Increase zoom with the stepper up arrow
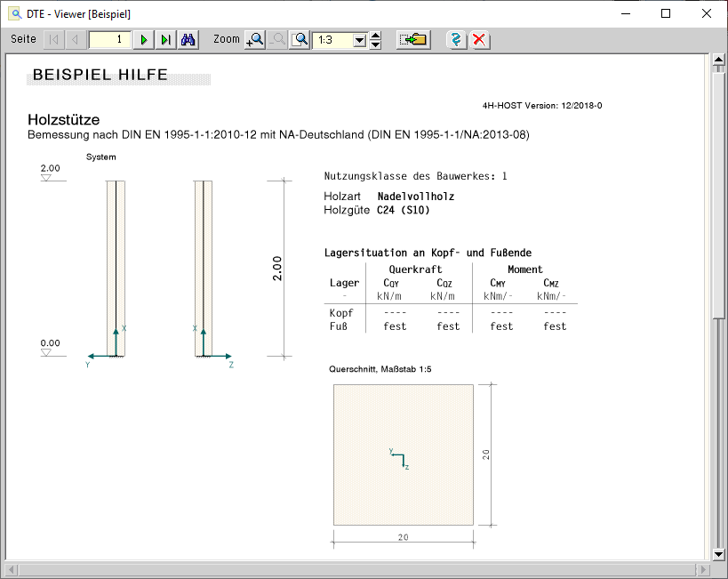This screenshot has width=728, height=579. click(376, 36)
